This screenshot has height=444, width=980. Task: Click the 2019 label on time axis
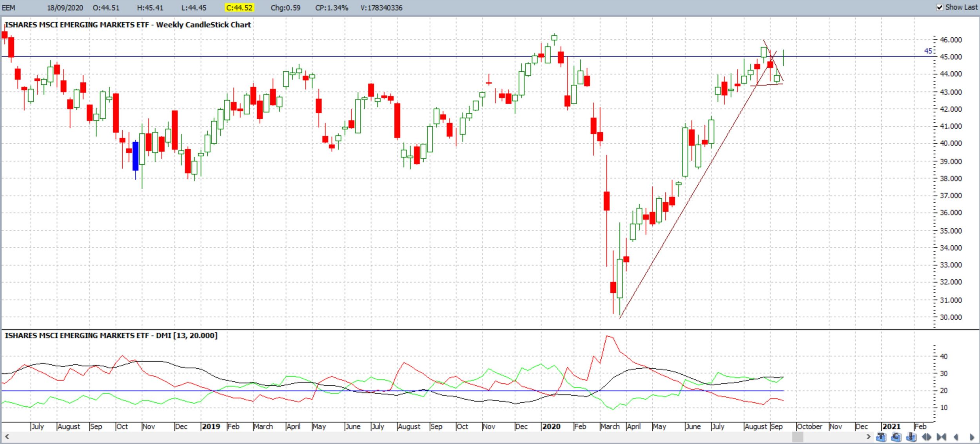pos(211,426)
